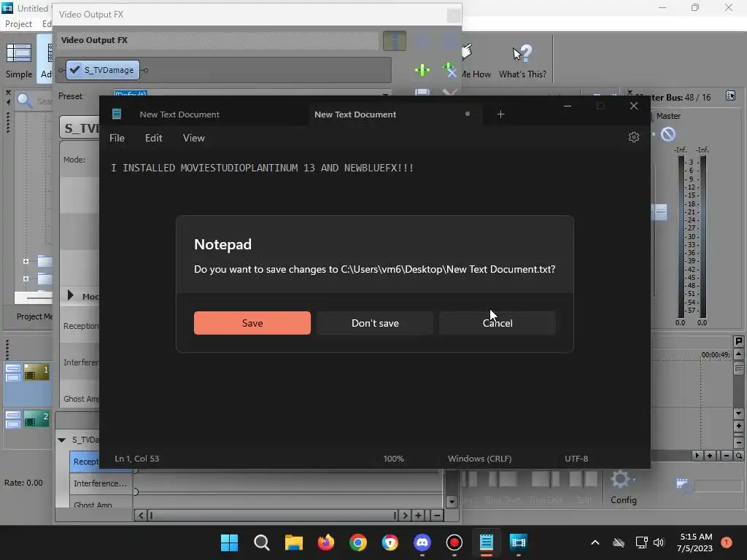Show hidden system tray icons

tap(595, 542)
